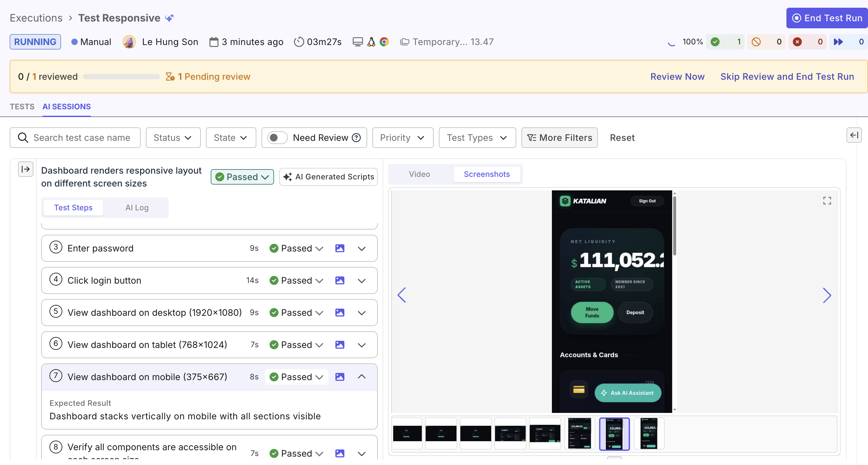Open the Status filter dropdown

click(173, 138)
